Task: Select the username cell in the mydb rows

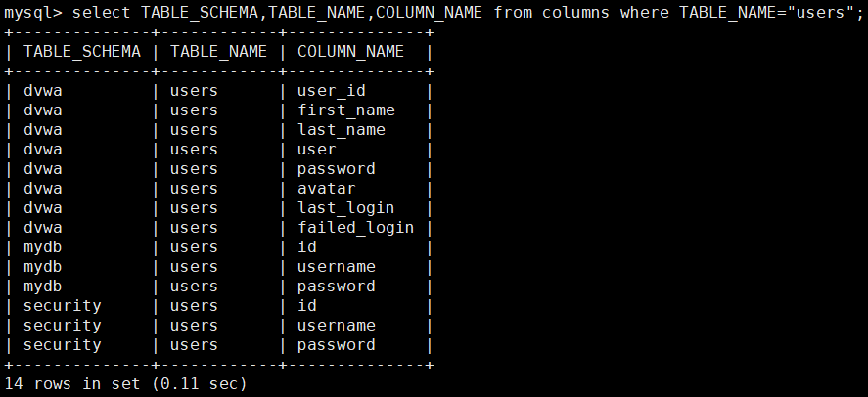Action: point(336,267)
